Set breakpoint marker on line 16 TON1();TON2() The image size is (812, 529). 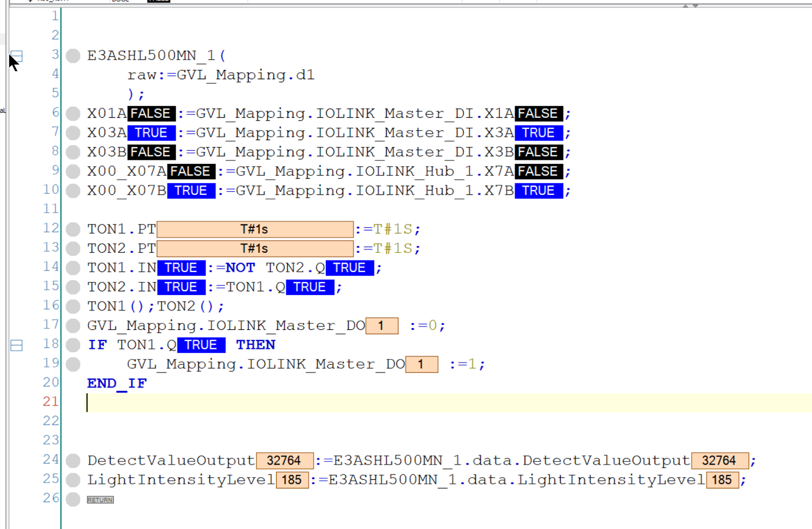(x=73, y=307)
